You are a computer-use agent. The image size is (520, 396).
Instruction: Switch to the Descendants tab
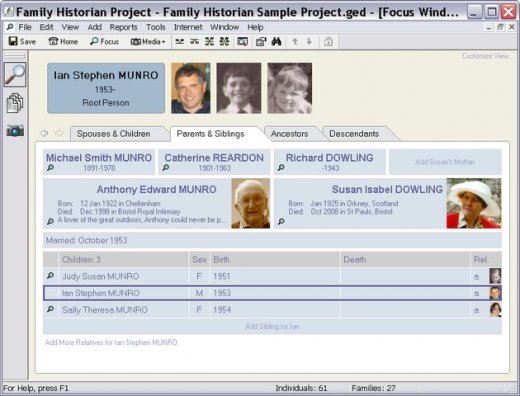tap(357, 134)
